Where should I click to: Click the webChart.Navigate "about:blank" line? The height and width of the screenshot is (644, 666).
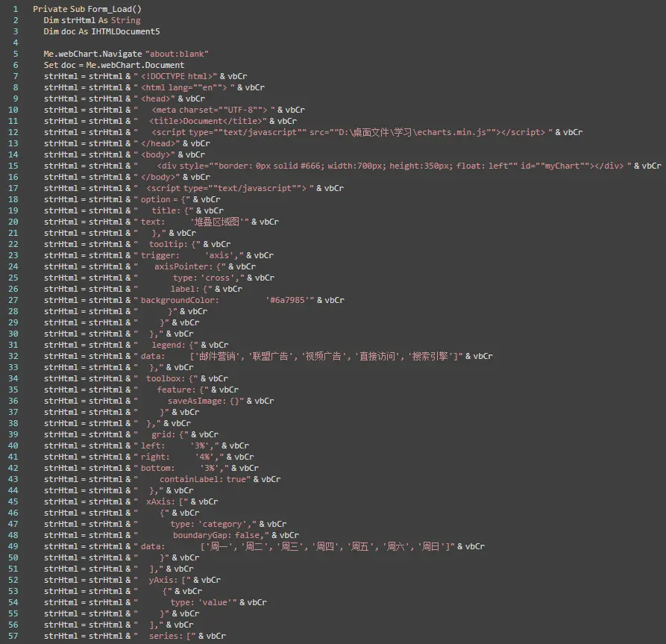(126, 54)
